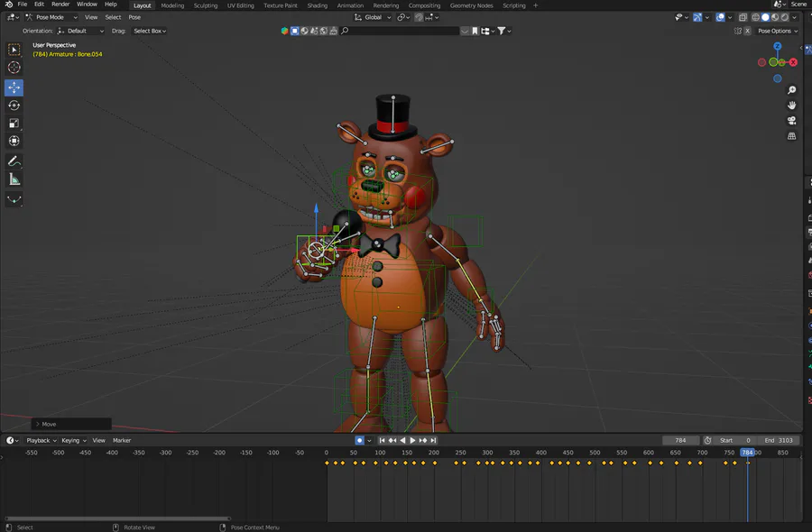Image resolution: width=812 pixels, height=532 pixels.
Task: Activate the Measure tool
Action: coord(14,179)
